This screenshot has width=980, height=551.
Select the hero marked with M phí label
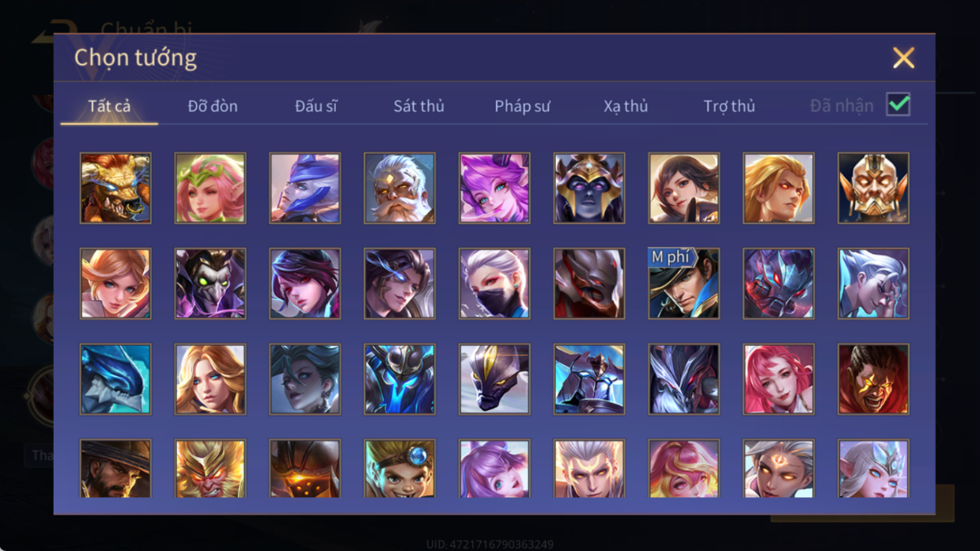coord(684,283)
